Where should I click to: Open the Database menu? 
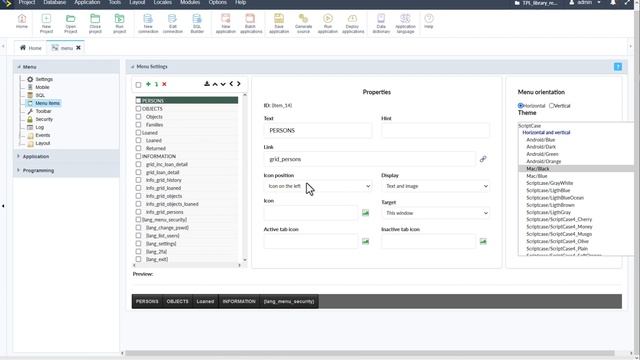tap(55, 2)
